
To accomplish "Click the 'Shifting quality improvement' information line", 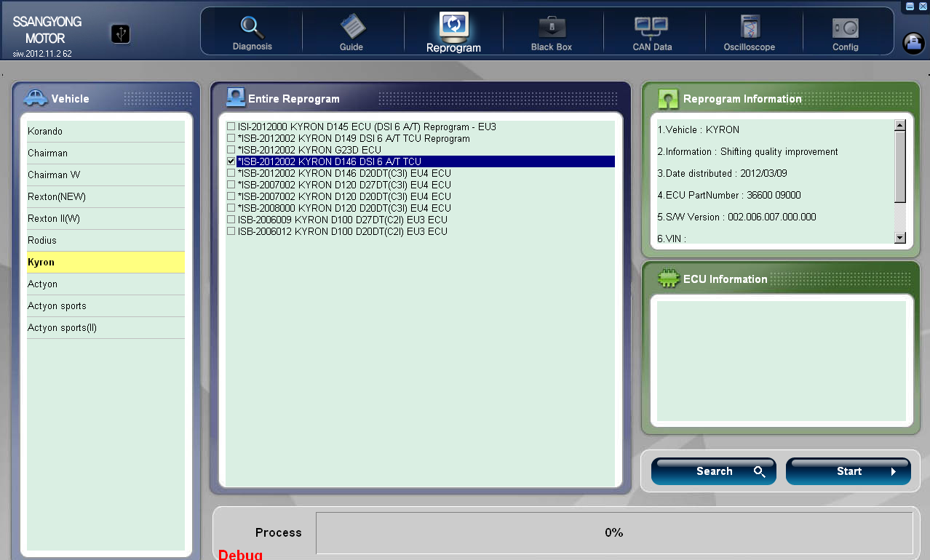I will click(747, 152).
